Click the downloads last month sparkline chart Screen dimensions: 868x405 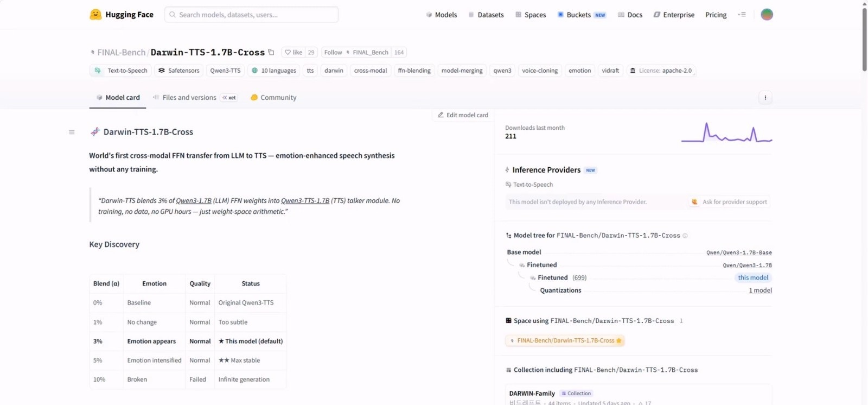pos(726,132)
